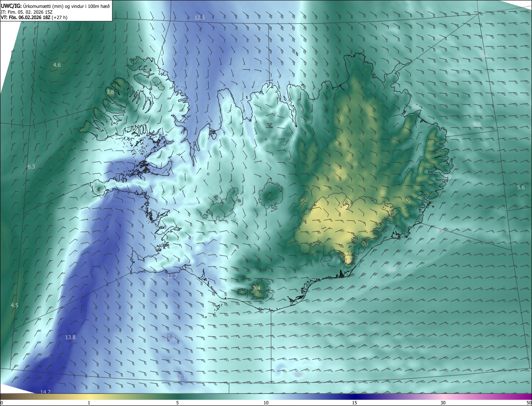Click the 12.1 value label
Screen dimensions: 532x406
[181, 377]
